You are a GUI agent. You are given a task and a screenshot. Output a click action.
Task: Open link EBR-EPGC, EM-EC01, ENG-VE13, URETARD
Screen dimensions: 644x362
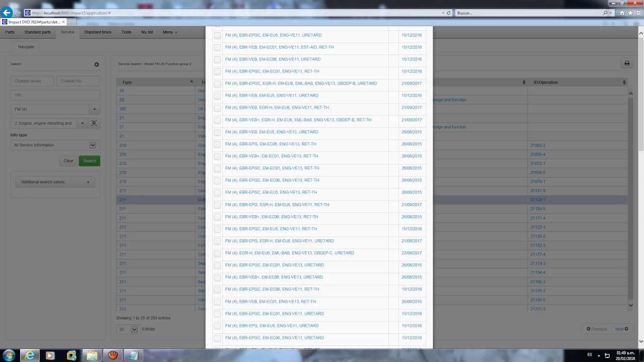274,265
